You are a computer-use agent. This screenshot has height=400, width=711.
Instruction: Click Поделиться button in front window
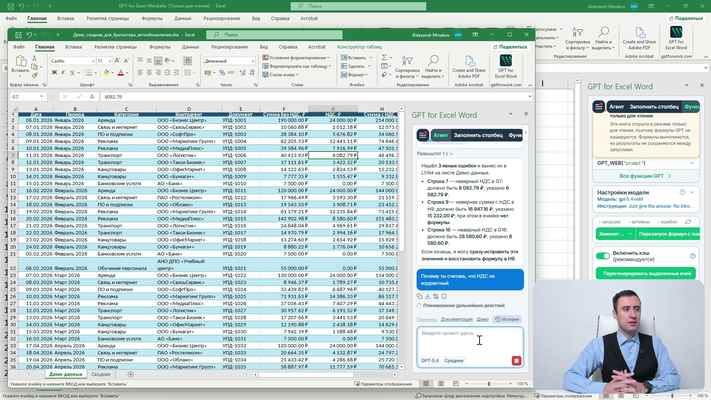pyautogui.click(x=510, y=47)
